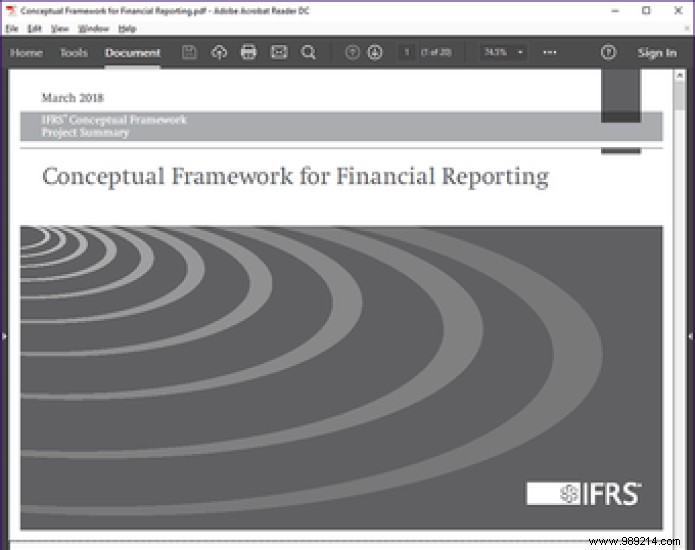Click the Save file icon

coord(189,52)
